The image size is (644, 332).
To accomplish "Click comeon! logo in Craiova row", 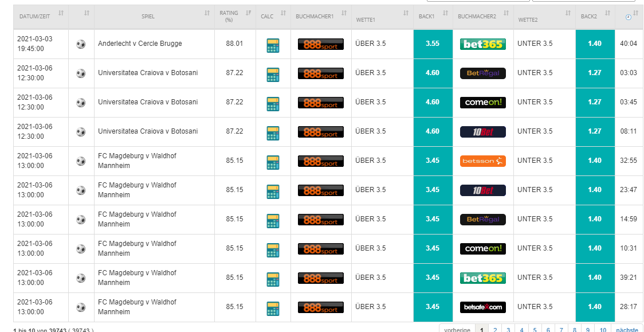I will tap(482, 102).
